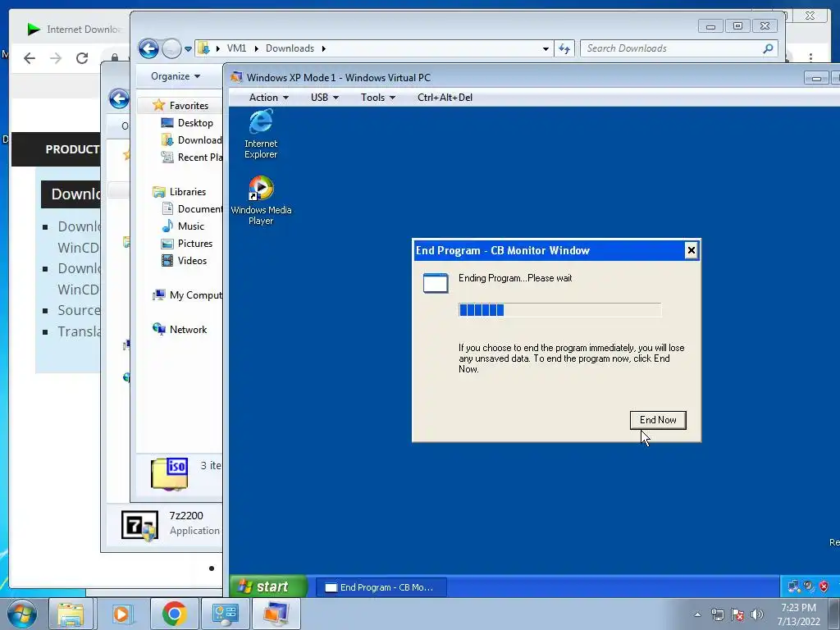Screen dimensions: 840x630
Task: Open the Action menu of Virtual PC
Action: (269, 98)
